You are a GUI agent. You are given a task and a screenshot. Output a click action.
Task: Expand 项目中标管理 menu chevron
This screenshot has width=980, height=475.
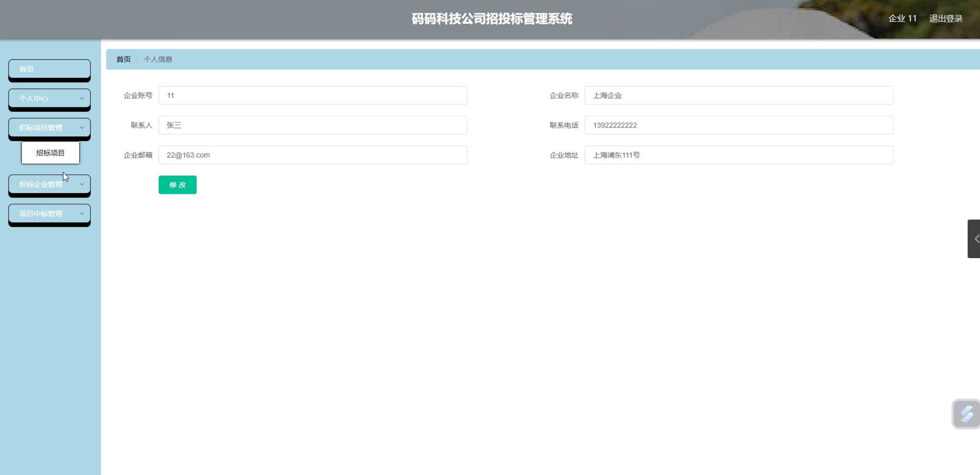tap(81, 213)
